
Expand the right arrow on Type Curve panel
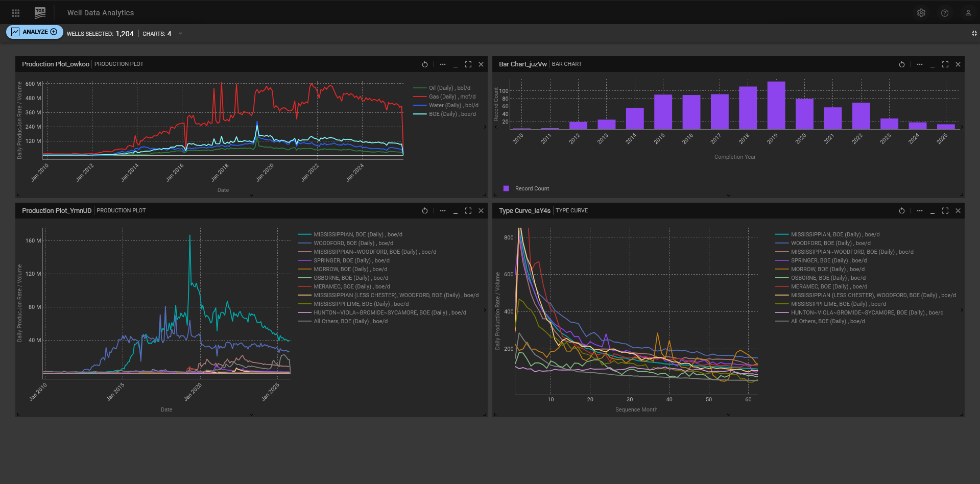click(x=962, y=310)
